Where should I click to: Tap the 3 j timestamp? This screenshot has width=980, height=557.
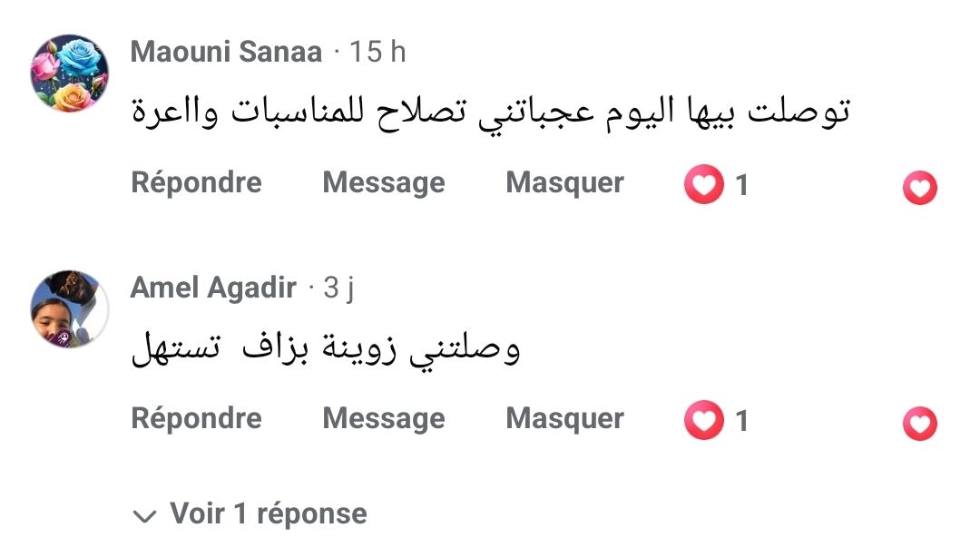[x=339, y=288]
